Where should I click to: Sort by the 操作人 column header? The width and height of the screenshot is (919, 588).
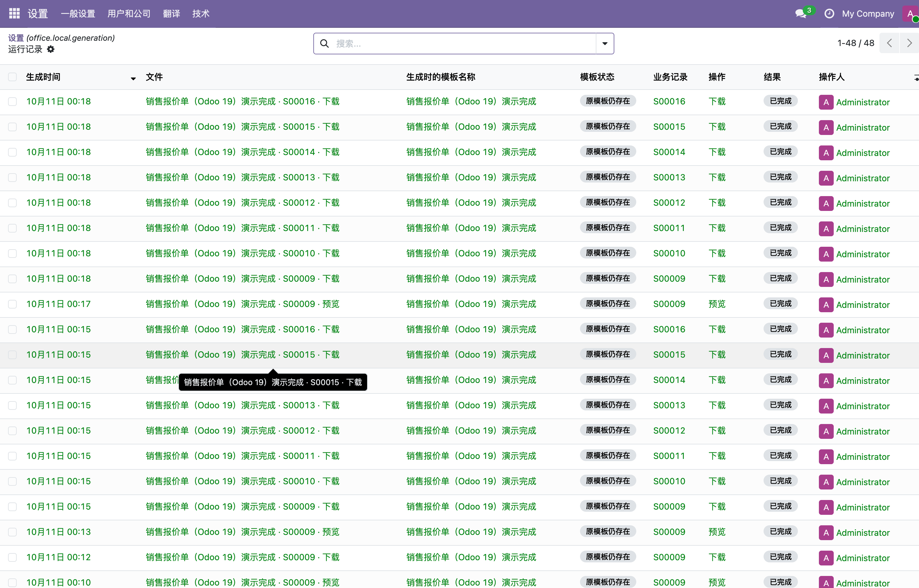(x=832, y=77)
